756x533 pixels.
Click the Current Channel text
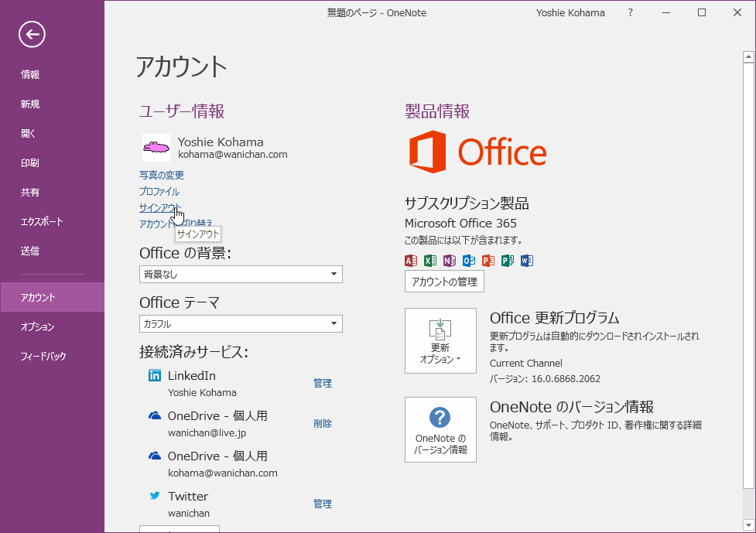[526, 364]
